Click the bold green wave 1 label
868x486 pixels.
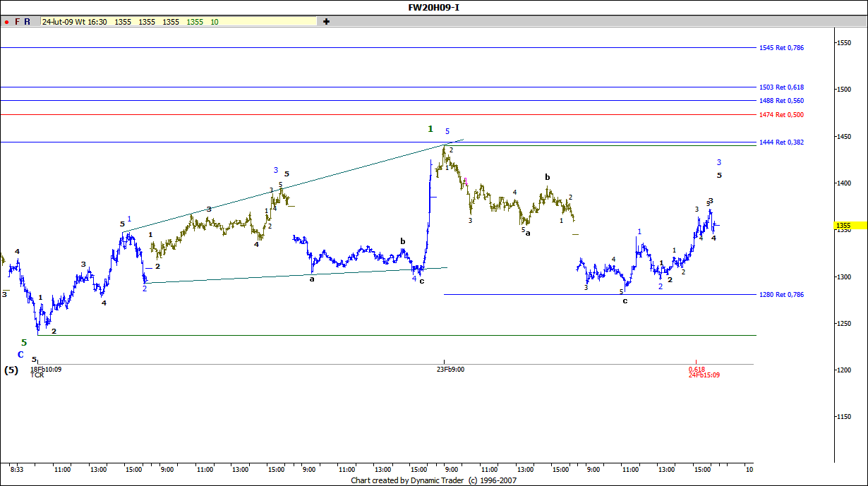coord(430,129)
